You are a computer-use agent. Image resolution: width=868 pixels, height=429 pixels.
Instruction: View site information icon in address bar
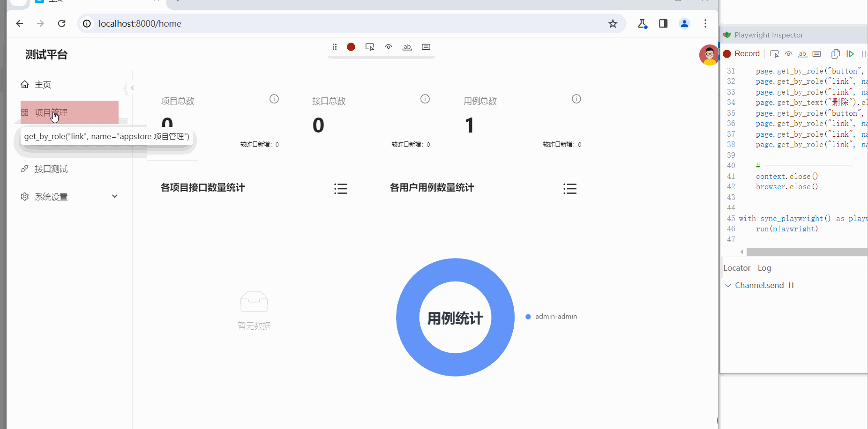point(87,23)
